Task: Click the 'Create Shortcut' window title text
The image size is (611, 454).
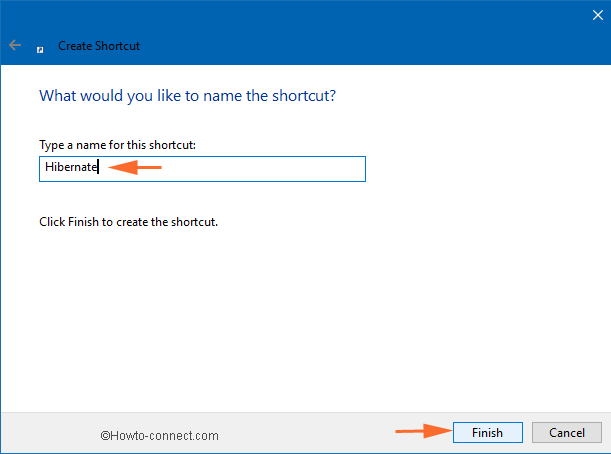Action: (99, 46)
